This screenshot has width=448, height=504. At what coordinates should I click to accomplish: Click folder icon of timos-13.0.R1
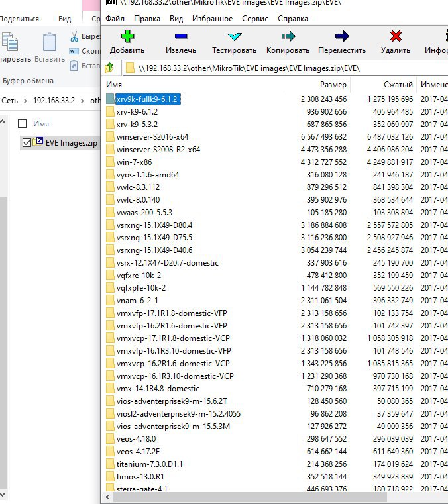110,477
